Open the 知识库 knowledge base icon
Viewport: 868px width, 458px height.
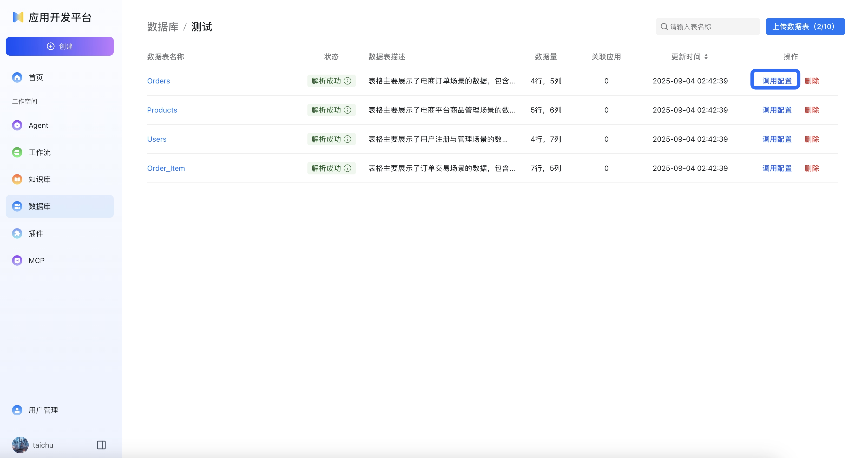17,179
